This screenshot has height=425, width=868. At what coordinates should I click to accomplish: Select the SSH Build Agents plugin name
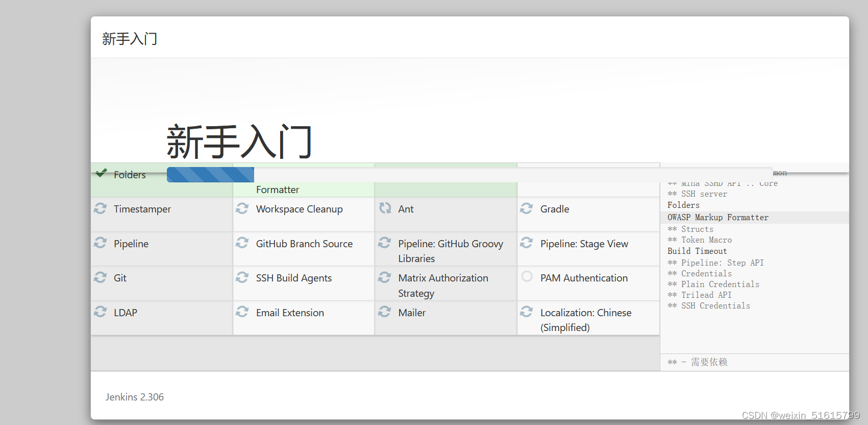coord(294,278)
